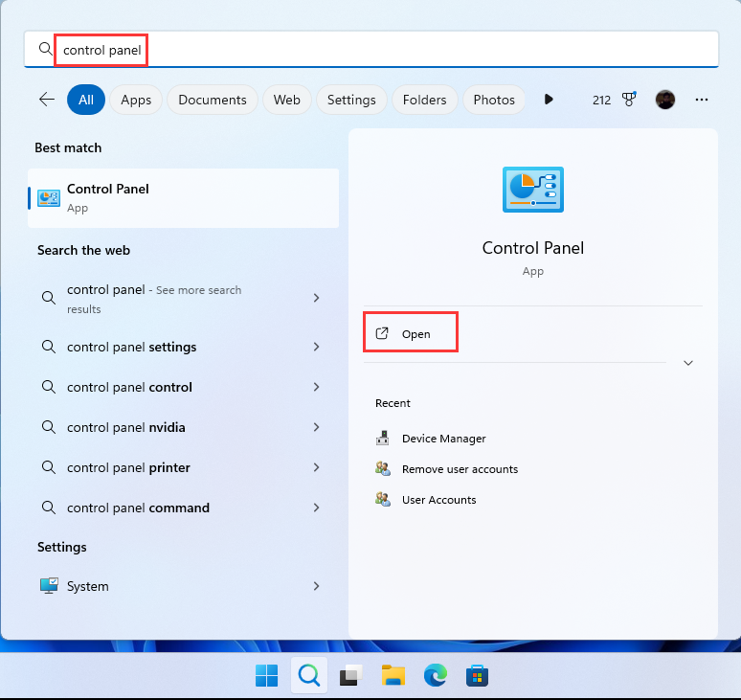
Task: Launch Microsoft Edge from taskbar
Action: pyautogui.click(x=436, y=675)
